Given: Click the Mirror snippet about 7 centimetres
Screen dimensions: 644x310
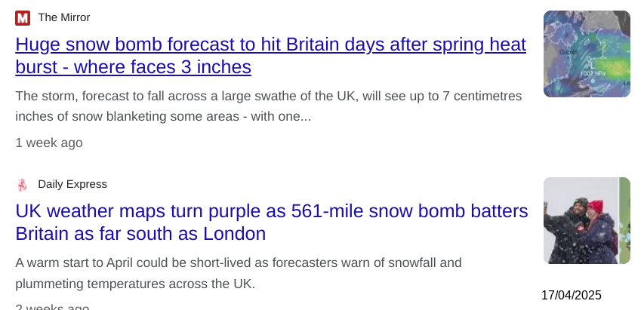Looking at the screenshot, I should pos(269,106).
